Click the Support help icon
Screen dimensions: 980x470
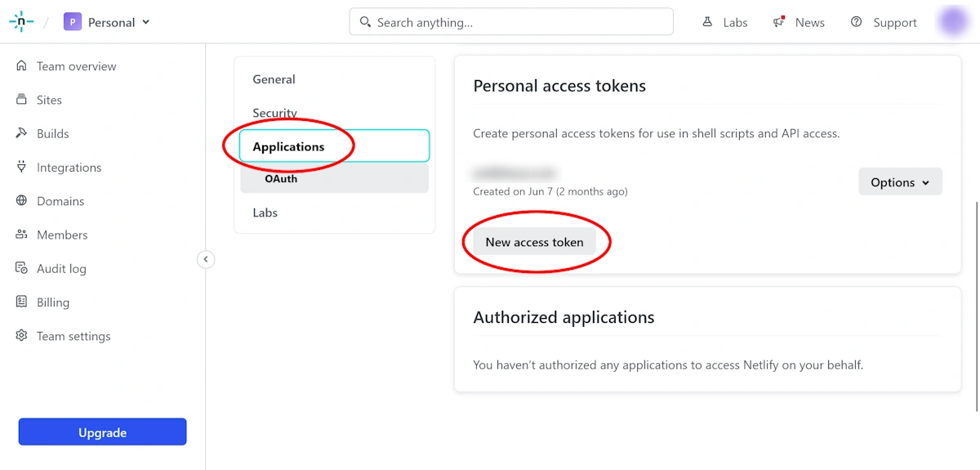pyautogui.click(x=856, y=22)
